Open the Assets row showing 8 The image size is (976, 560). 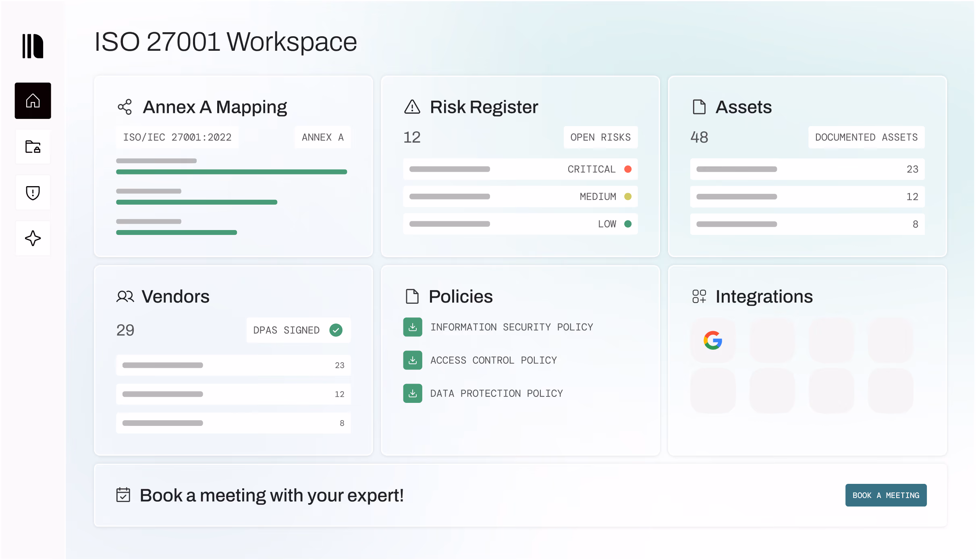808,224
